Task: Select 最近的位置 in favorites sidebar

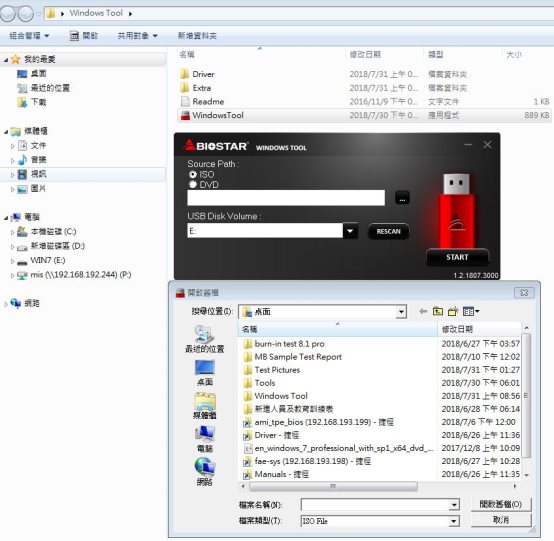Action: pyautogui.click(x=50, y=88)
